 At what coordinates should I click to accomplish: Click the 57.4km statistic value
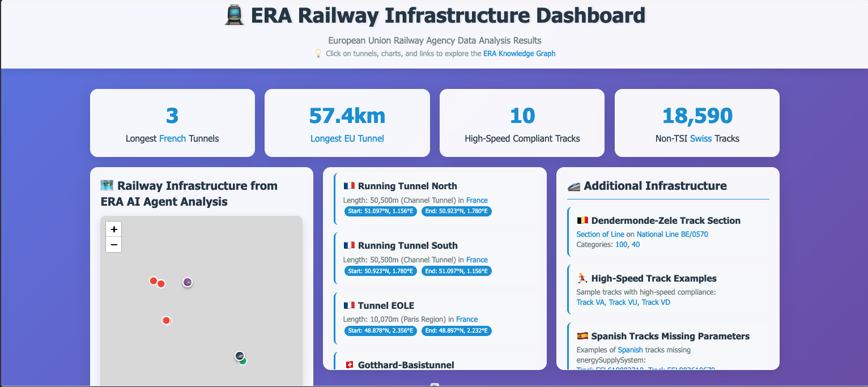click(347, 116)
